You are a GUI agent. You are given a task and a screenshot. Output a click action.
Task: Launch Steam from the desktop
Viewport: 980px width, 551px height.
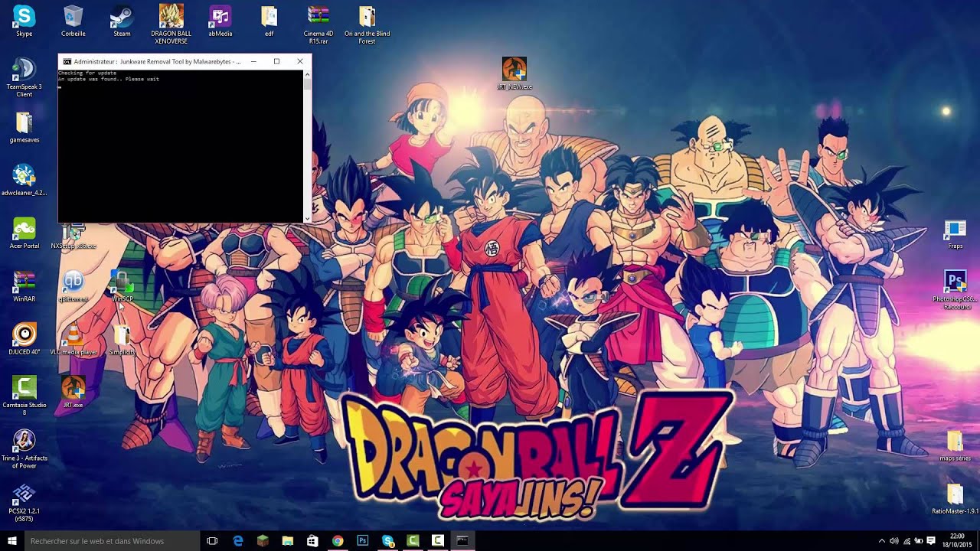pyautogui.click(x=122, y=21)
